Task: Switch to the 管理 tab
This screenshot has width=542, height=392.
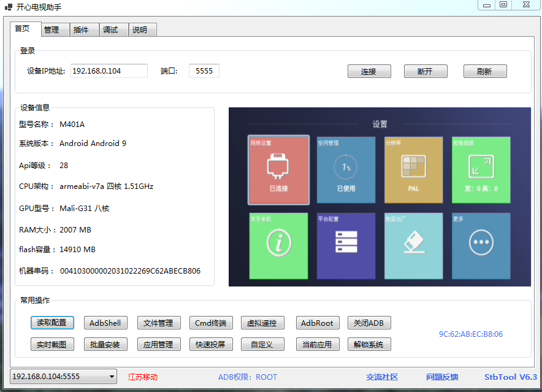Action: [52, 29]
